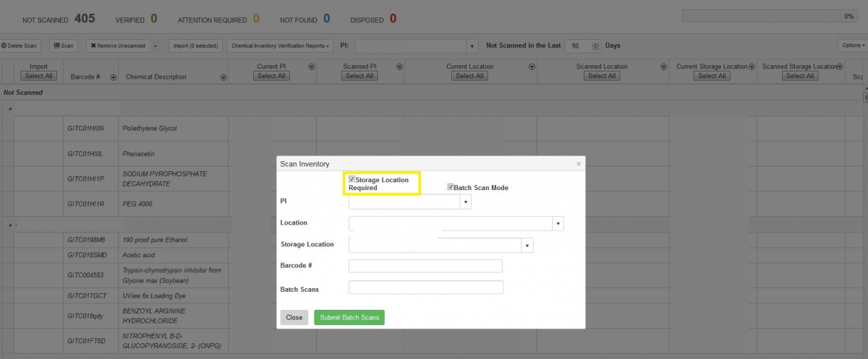Click the Batch Scans input field
868x359 pixels.
[x=425, y=288]
